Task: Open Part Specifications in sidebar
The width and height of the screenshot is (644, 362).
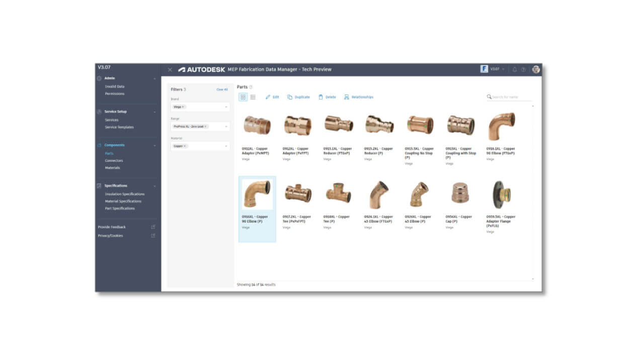Action: click(x=120, y=209)
